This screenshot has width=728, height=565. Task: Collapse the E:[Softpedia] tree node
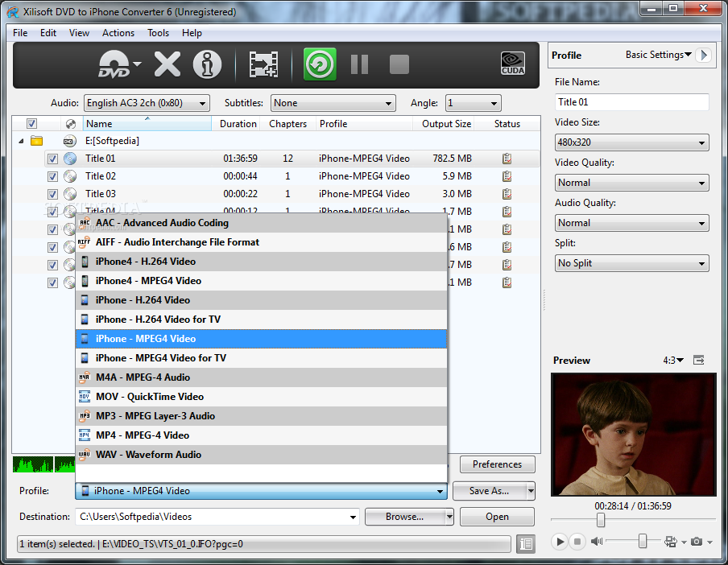(21, 141)
